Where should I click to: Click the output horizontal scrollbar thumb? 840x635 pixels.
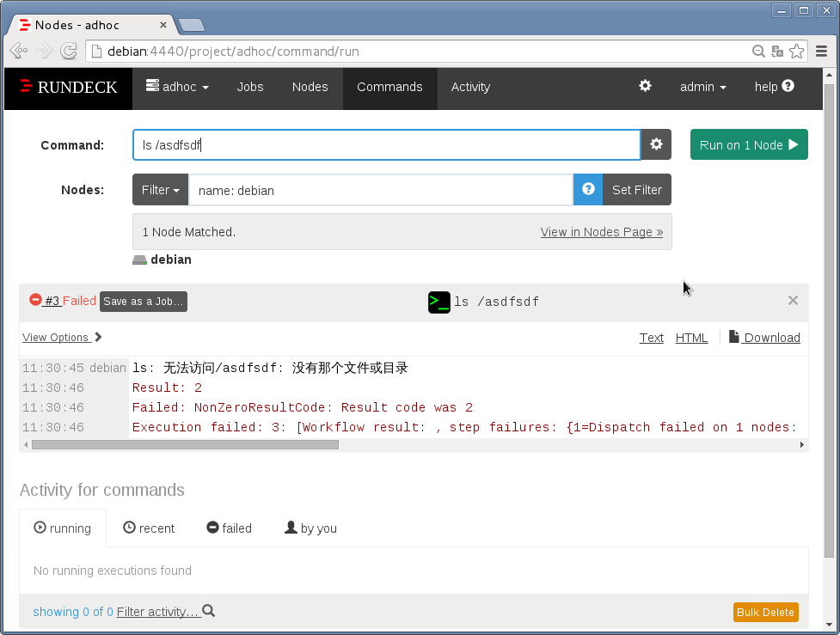coord(185,444)
